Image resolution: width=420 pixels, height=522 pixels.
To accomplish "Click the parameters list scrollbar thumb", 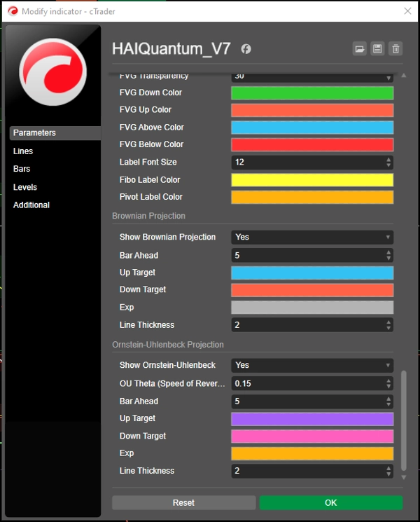I will coord(404,420).
